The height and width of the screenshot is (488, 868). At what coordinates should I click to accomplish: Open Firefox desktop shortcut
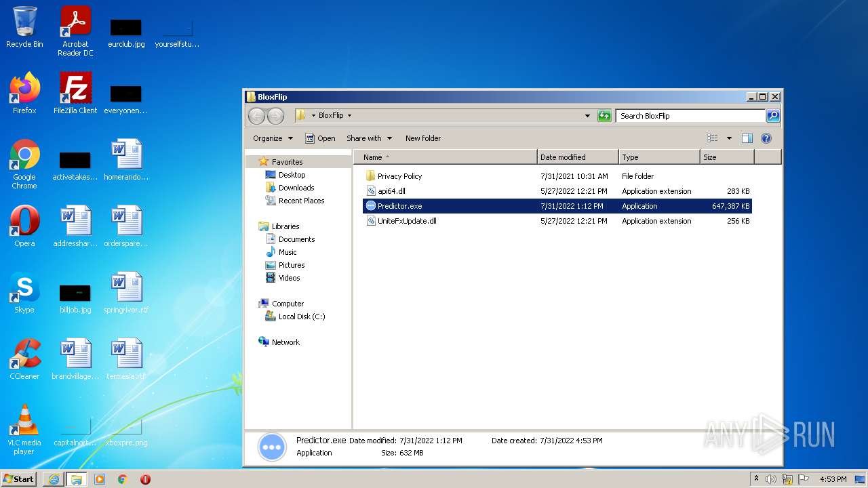[x=24, y=93]
